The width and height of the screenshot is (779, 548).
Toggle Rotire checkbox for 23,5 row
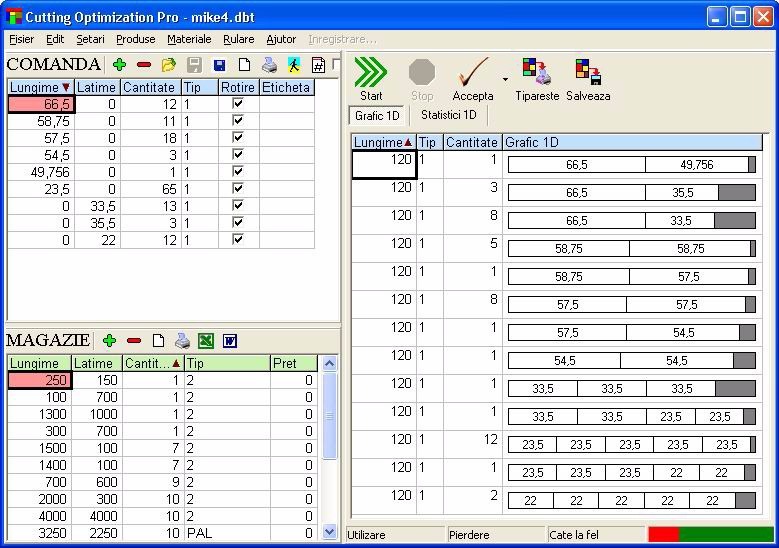pyautogui.click(x=238, y=188)
